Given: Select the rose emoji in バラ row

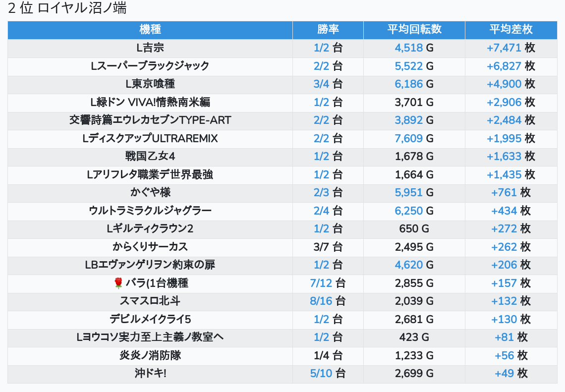Looking at the screenshot, I should (118, 283).
